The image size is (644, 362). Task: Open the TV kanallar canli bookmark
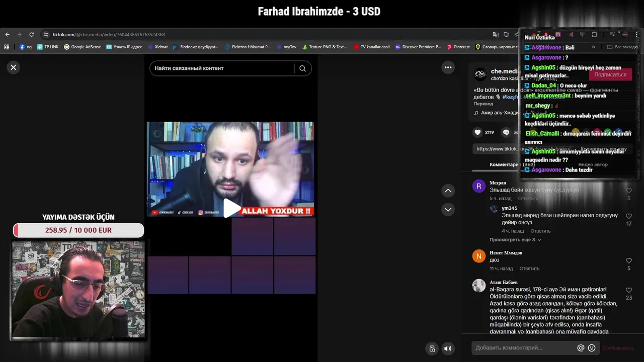click(371, 47)
